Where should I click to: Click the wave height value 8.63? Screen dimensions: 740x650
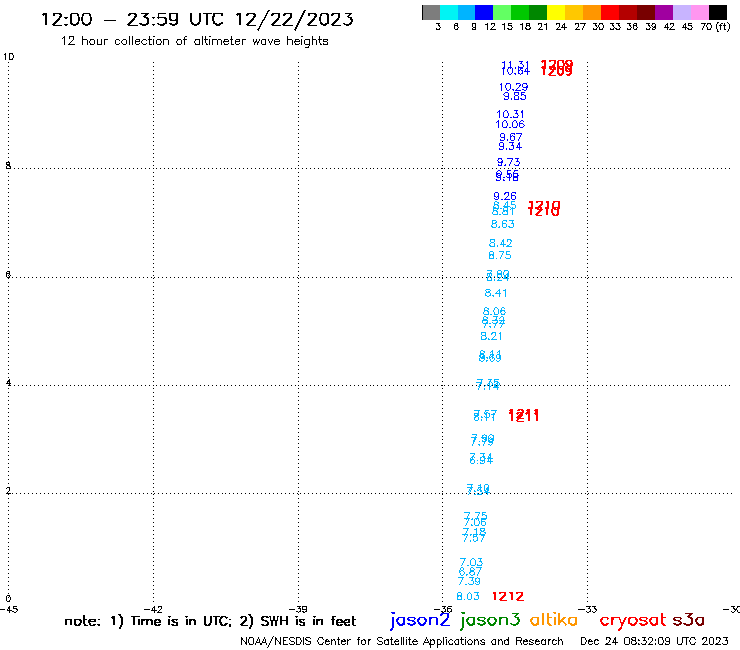pyautogui.click(x=503, y=224)
